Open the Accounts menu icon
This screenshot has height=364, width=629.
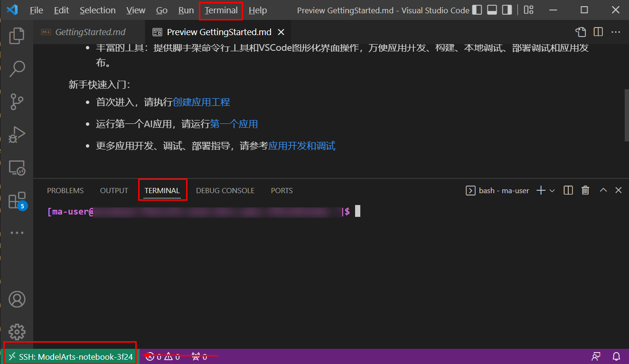coord(17,299)
